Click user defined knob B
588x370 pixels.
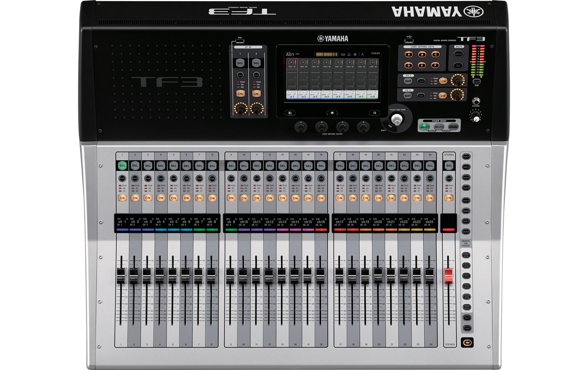(x=322, y=127)
